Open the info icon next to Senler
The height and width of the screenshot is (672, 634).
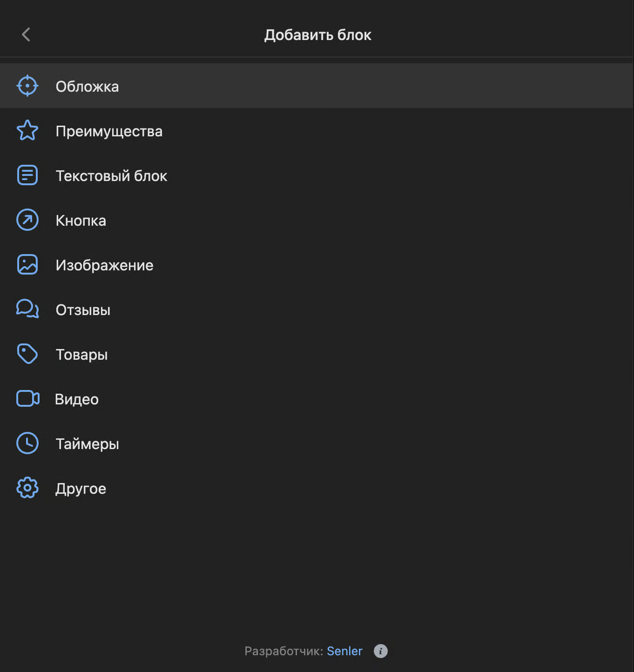pos(380,651)
